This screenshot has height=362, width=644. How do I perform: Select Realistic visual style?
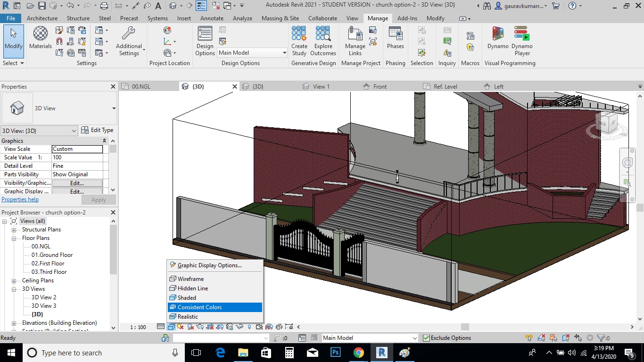188,317
